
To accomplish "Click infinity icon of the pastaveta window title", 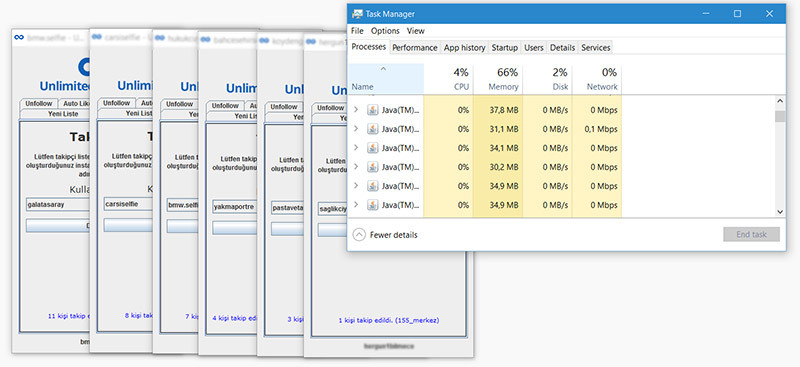I will pyautogui.click(x=263, y=40).
